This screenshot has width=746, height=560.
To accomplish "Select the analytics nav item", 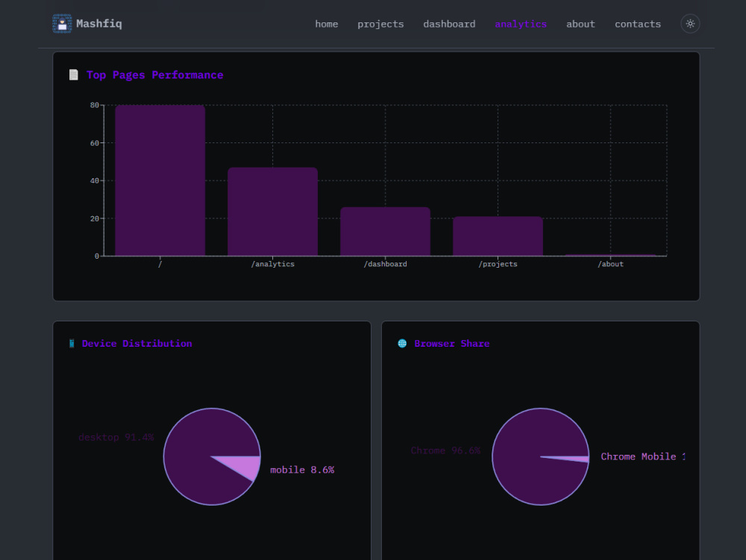I will (x=521, y=25).
